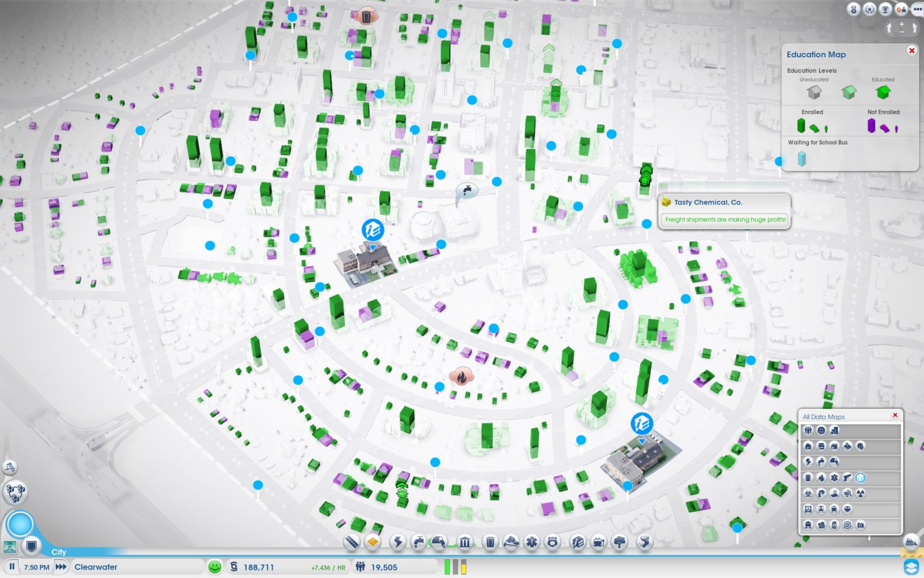Pause the simulation
Image resolution: width=924 pixels, height=578 pixels.
[x=11, y=566]
